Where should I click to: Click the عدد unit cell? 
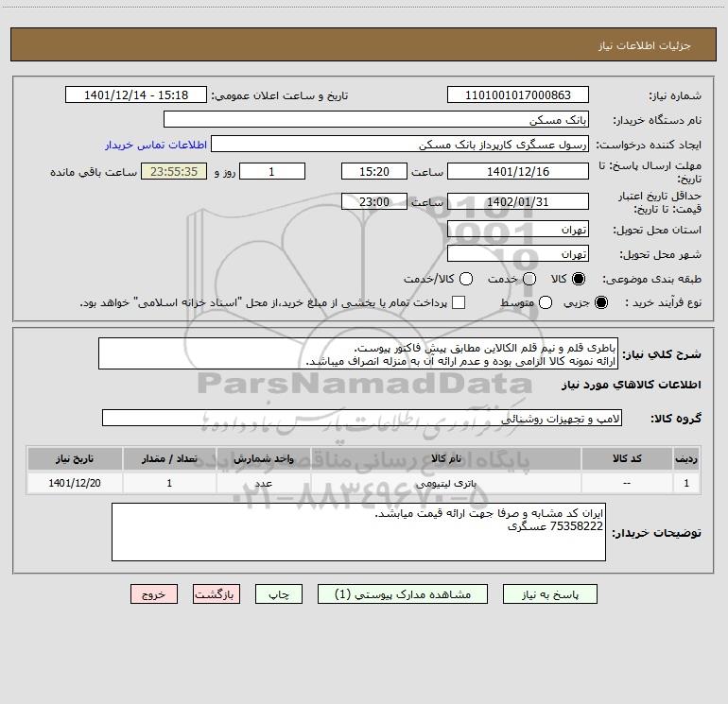pyautogui.click(x=263, y=483)
